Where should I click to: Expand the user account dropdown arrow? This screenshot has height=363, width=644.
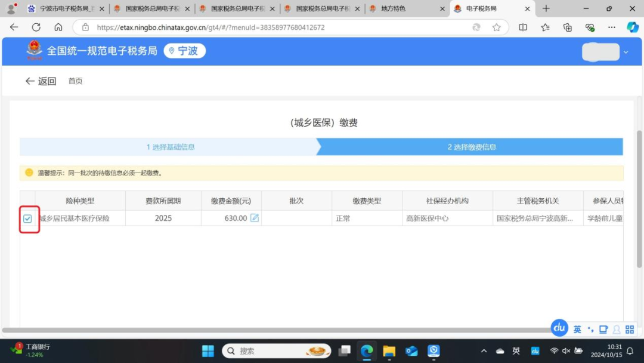coord(626,53)
